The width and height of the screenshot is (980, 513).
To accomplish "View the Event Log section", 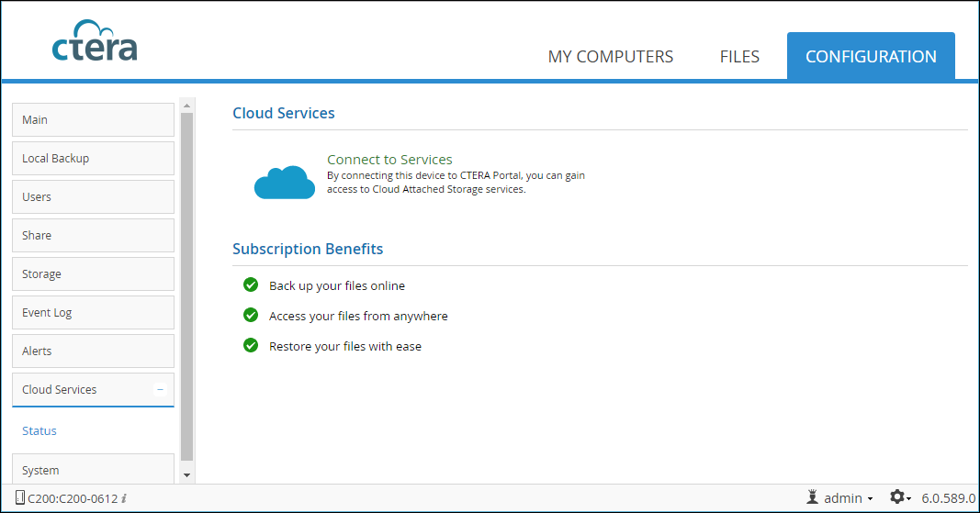I will (x=93, y=312).
